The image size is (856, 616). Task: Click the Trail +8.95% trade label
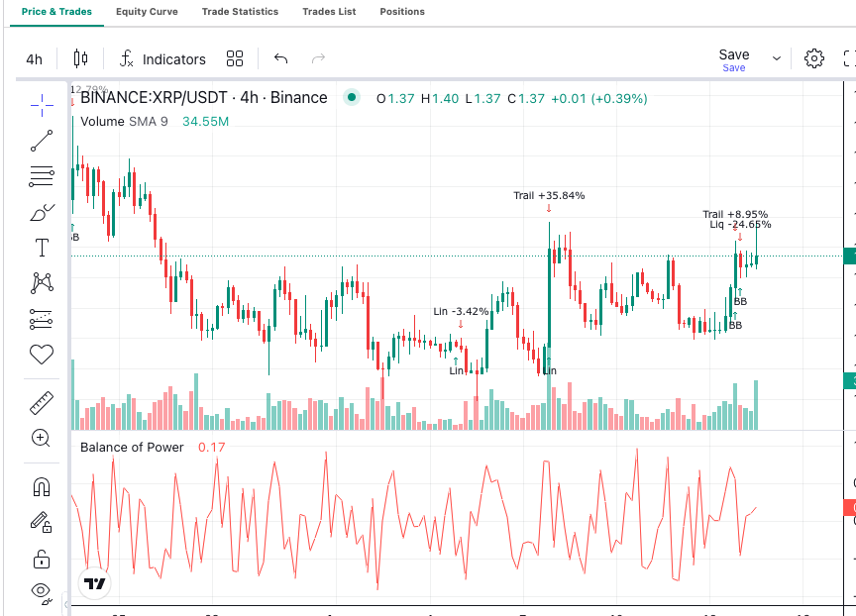click(x=735, y=215)
